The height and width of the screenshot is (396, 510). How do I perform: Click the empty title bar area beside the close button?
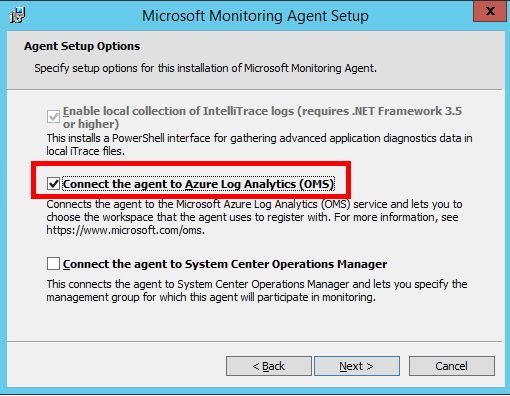coord(420,15)
